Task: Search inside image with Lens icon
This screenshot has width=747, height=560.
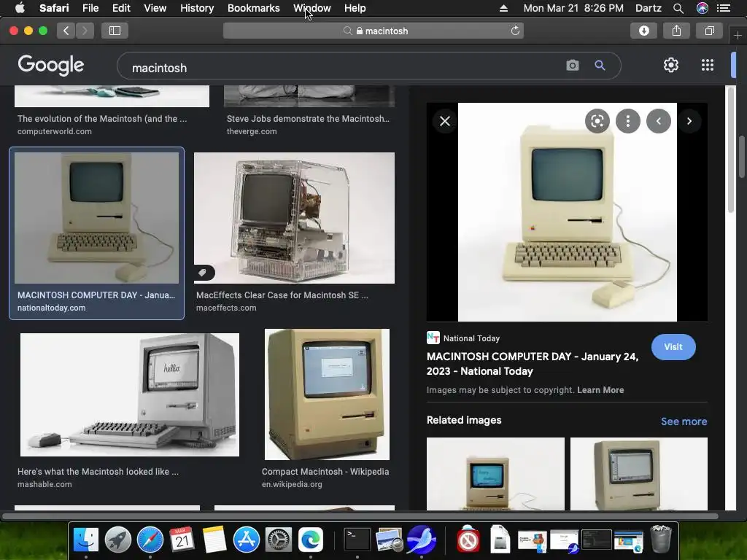Action: coord(597,121)
